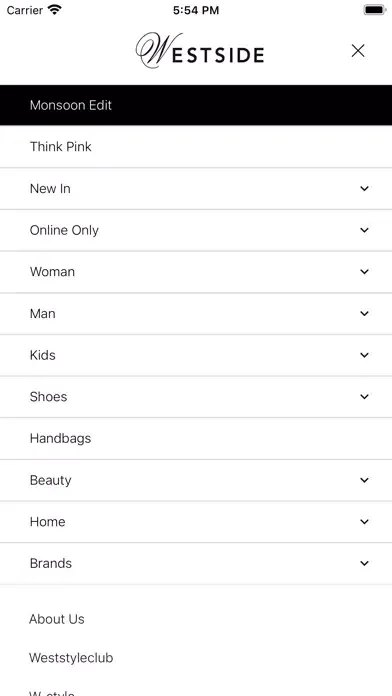392x696 pixels.
Task: Expand the Woman category arrow
Action: point(364,272)
